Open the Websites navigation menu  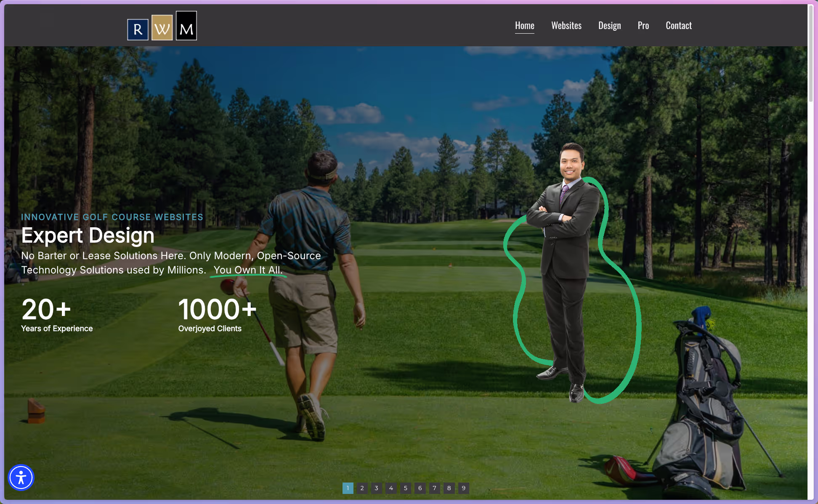[x=566, y=26]
